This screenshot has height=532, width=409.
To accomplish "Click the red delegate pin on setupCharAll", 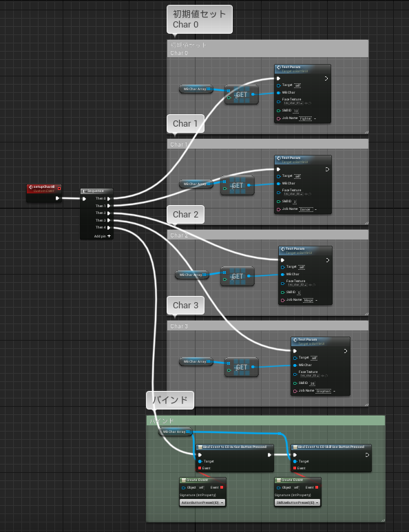I will (x=59, y=189).
